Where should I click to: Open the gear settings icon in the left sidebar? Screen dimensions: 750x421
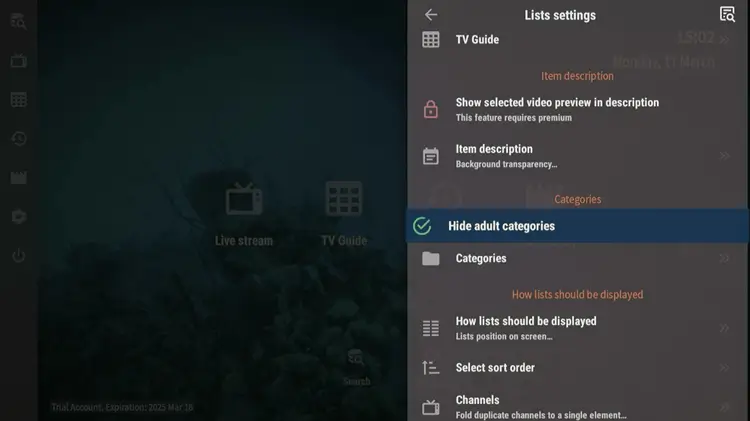click(18, 217)
